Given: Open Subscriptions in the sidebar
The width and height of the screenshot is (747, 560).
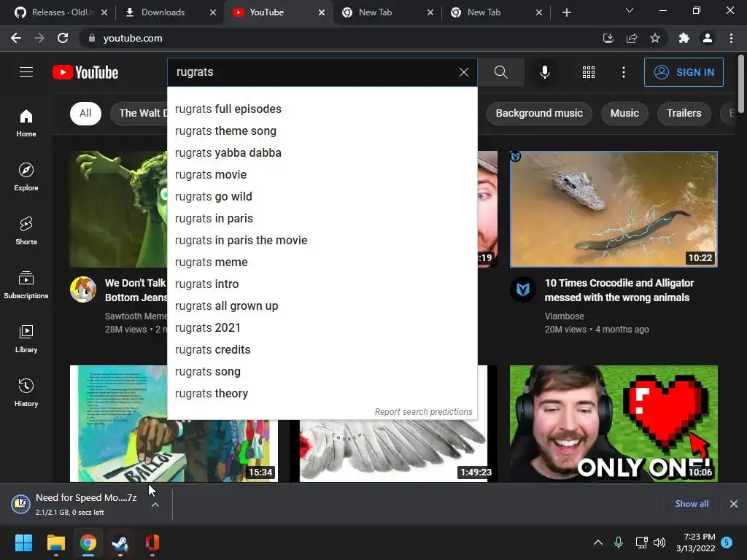Looking at the screenshot, I should click(26, 285).
